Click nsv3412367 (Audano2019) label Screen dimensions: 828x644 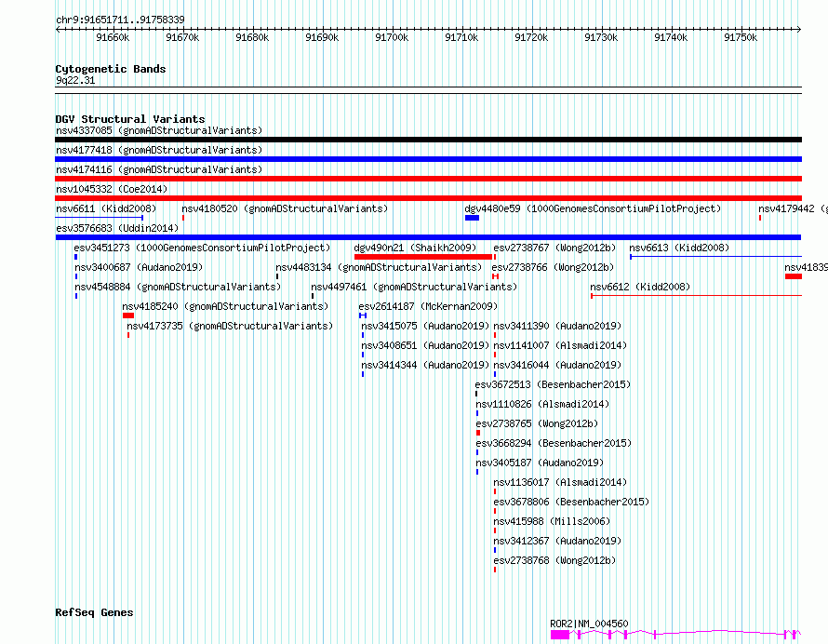pyautogui.click(x=557, y=541)
